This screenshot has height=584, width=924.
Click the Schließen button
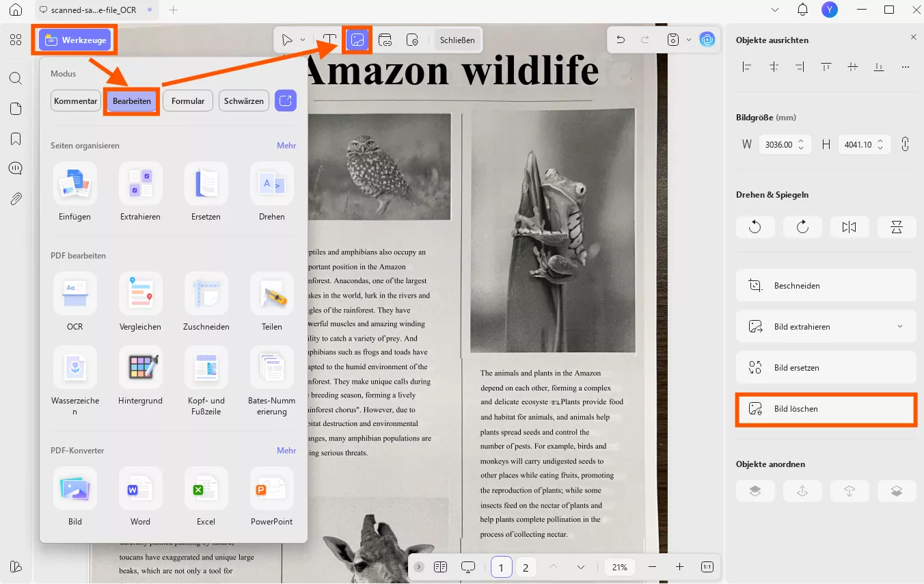click(x=457, y=40)
